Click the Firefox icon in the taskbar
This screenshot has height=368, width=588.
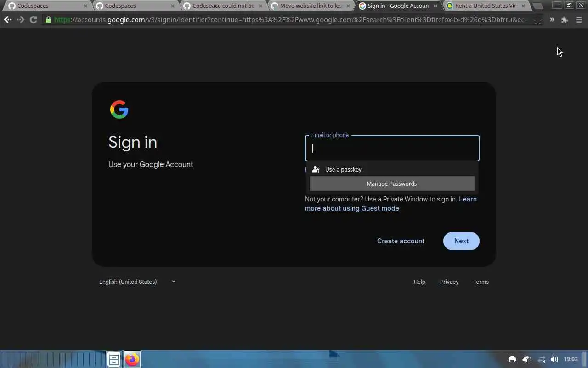(x=132, y=359)
